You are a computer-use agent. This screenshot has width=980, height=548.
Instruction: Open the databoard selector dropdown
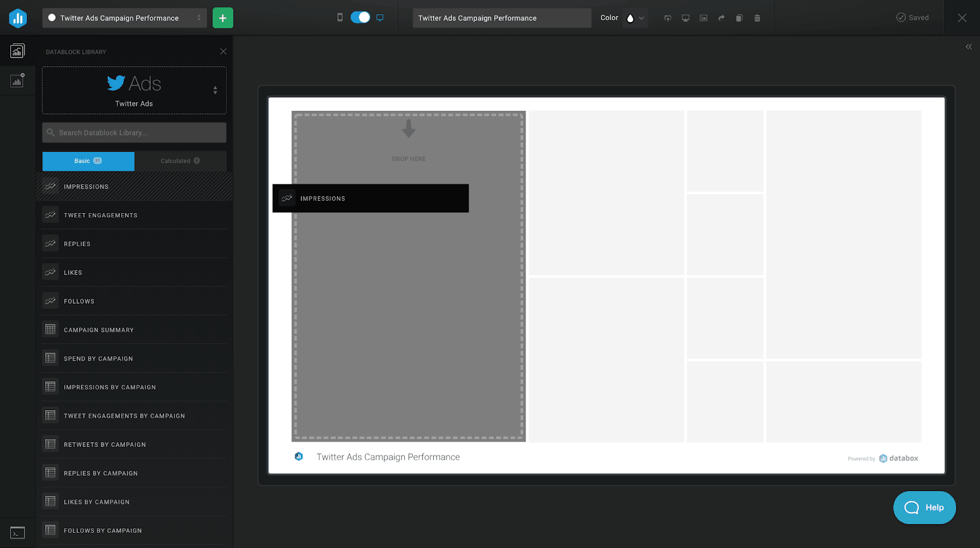124,18
